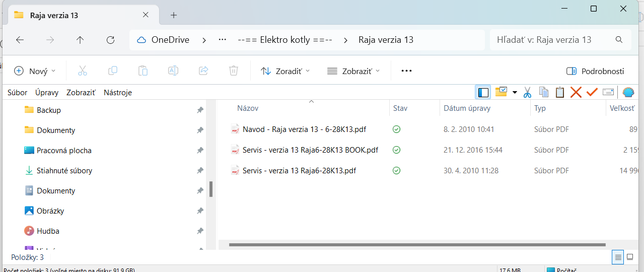Switch to large icons view in status bar
644x272 pixels.
pyautogui.click(x=630, y=257)
